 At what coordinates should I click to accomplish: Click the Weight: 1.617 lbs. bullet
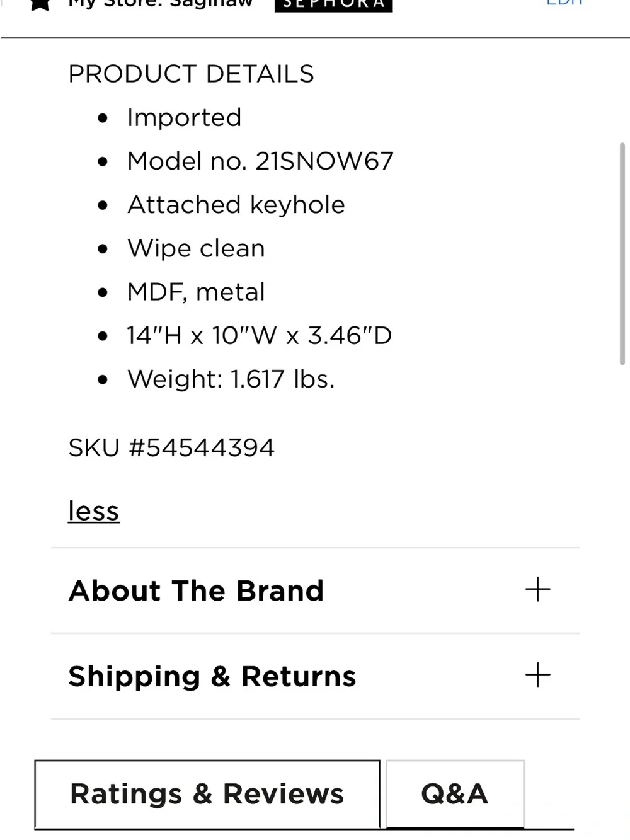[231, 379]
